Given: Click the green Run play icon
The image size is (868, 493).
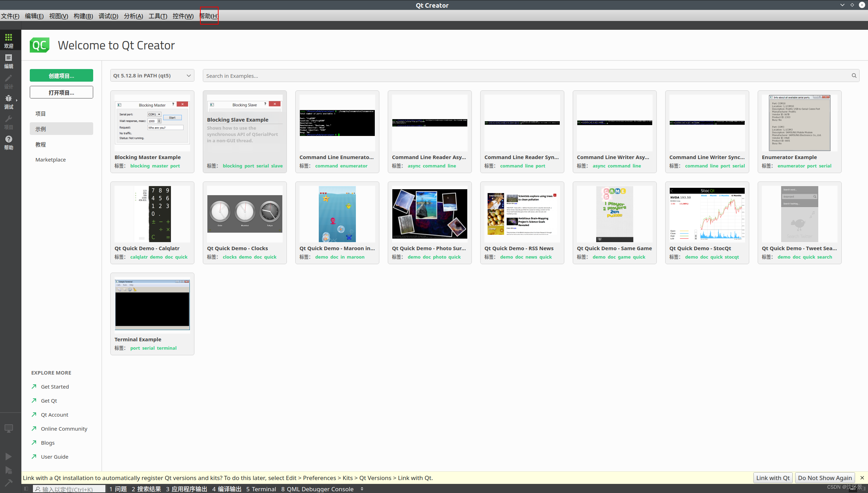Looking at the screenshot, I should pyautogui.click(x=8, y=456).
